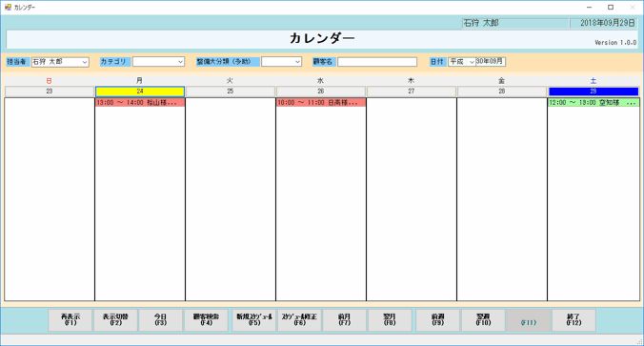Create a new schedule with the F5 button
644x346 pixels.
click(x=254, y=320)
